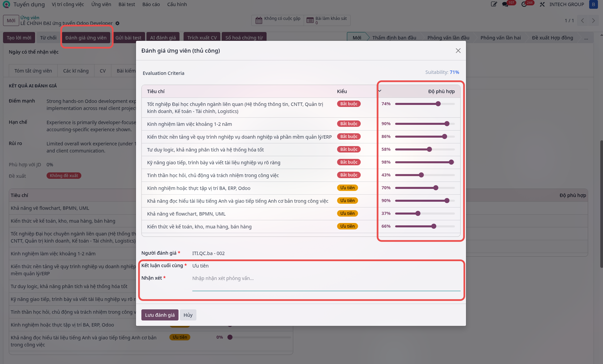Viewport: 603px width, 364px height.
Task: Select Đề xuất Hợp đồng stage
Action: (552, 38)
